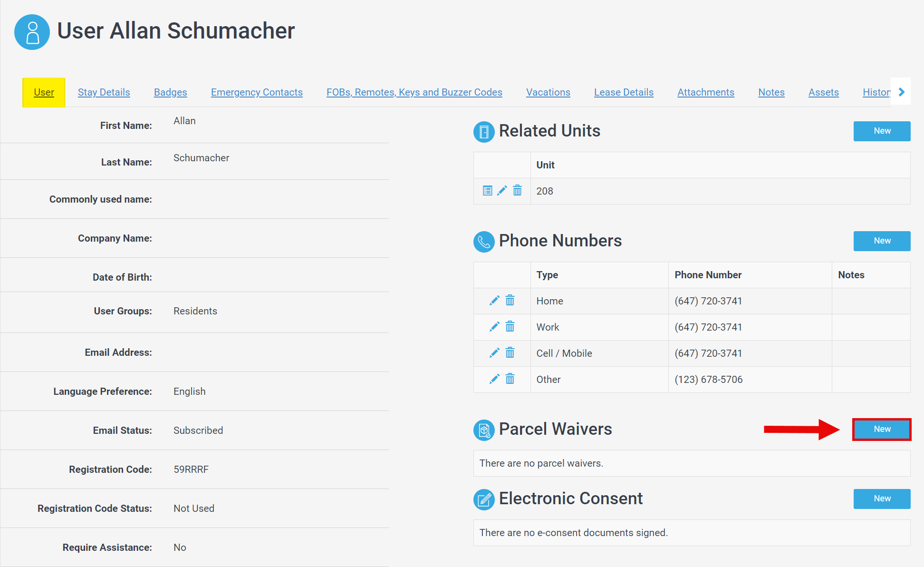The height and width of the screenshot is (567, 924).
Task: Click the Phone Numbers panel icon
Action: coord(483,242)
